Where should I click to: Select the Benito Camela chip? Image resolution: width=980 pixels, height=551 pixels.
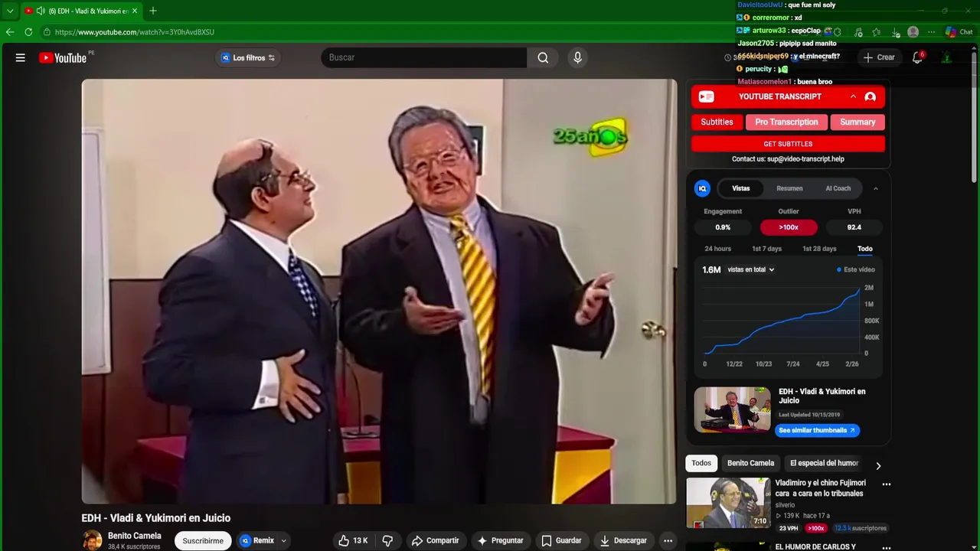750,463
